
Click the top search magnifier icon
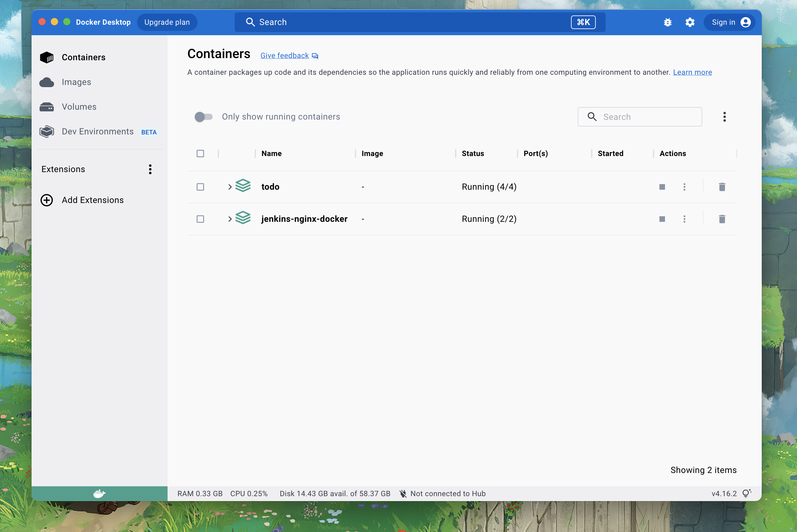250,22
